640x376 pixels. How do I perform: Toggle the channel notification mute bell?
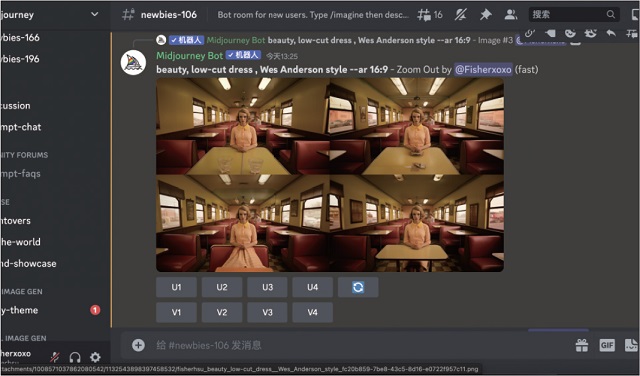point(460,15)
